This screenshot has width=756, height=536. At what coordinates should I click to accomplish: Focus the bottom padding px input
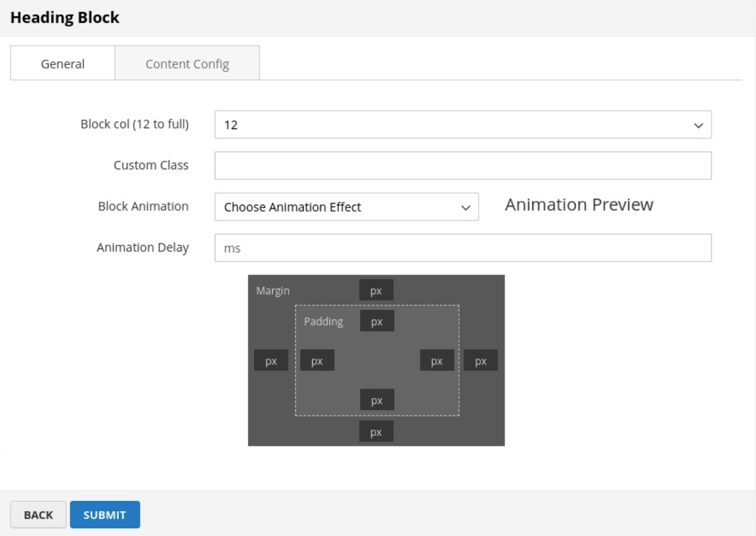(x=377, y=400)
